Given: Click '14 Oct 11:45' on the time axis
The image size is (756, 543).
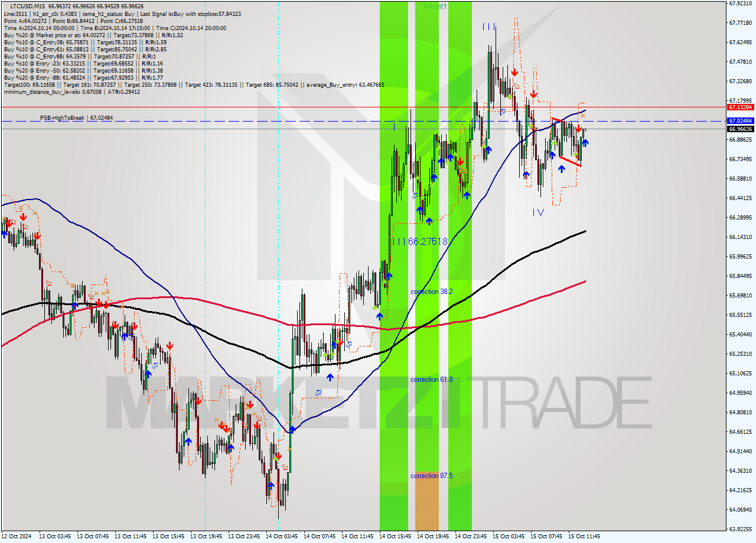Looking at the screenshot, I should (x=357, y=537).
